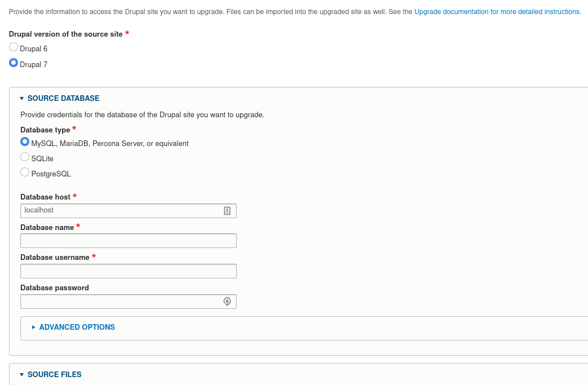Click the 'Database host' label text
The width and height of the screenshot is (588, 385).
pos(45,197)
